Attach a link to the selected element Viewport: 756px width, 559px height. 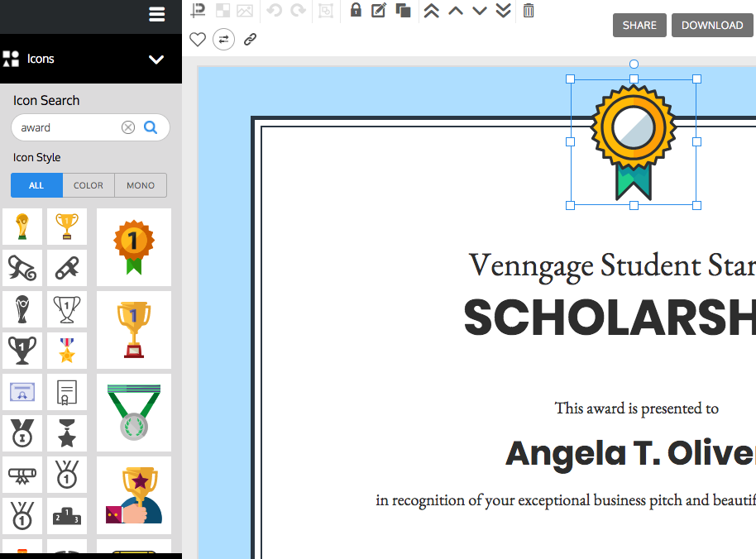[250, 39]
